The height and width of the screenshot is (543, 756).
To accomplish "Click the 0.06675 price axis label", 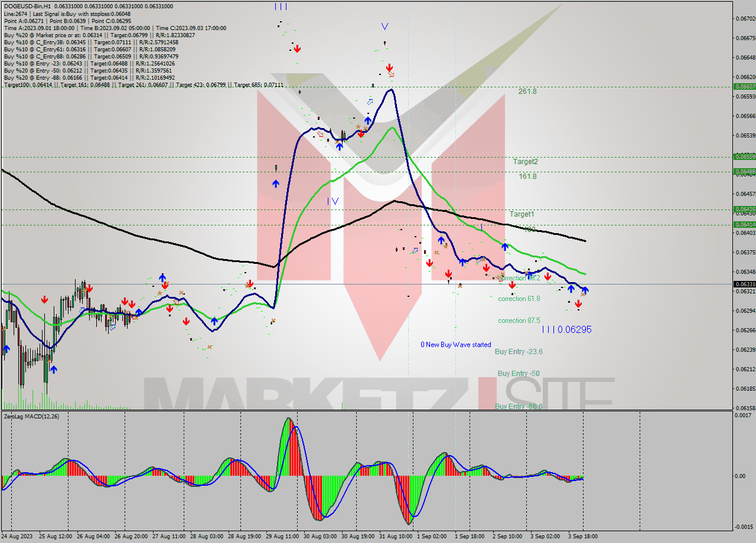I will point(745,38).
